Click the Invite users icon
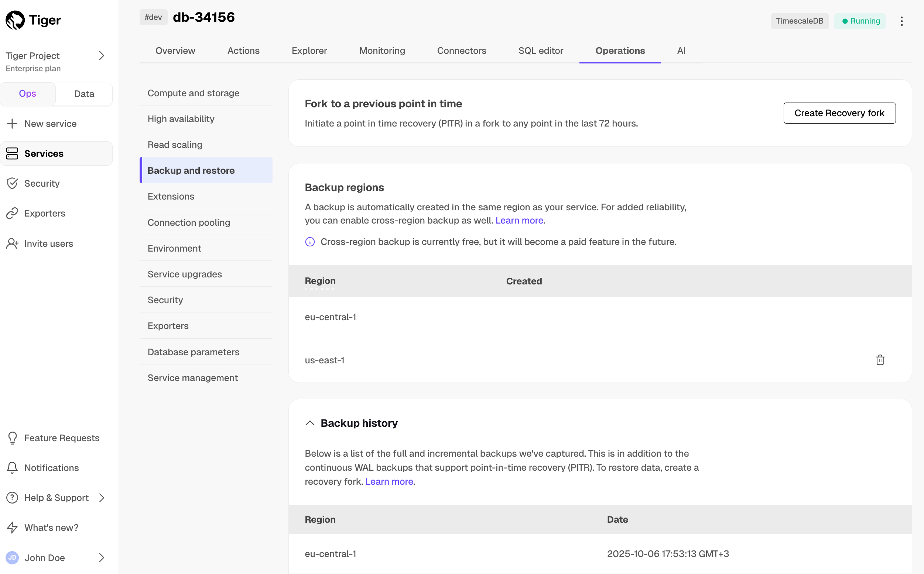The width and height of the screenshot is (924, 574). pyautogui.click(x=12, y=243)
